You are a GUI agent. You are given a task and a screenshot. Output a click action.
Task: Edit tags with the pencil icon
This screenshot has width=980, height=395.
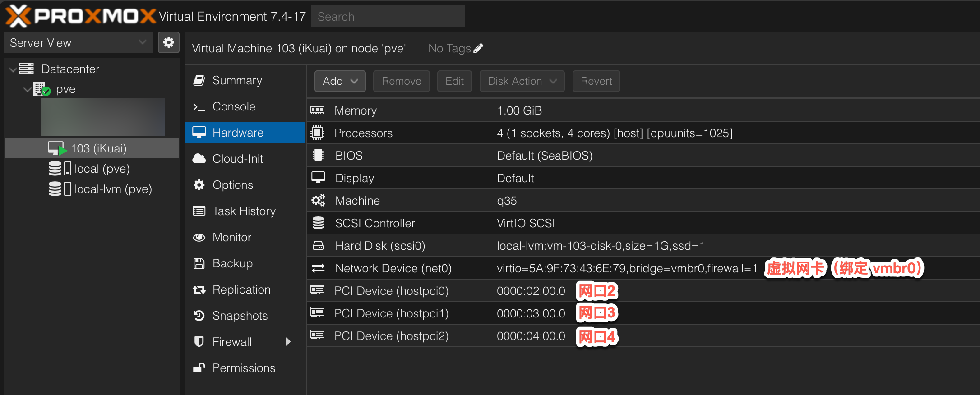[478, 48]
